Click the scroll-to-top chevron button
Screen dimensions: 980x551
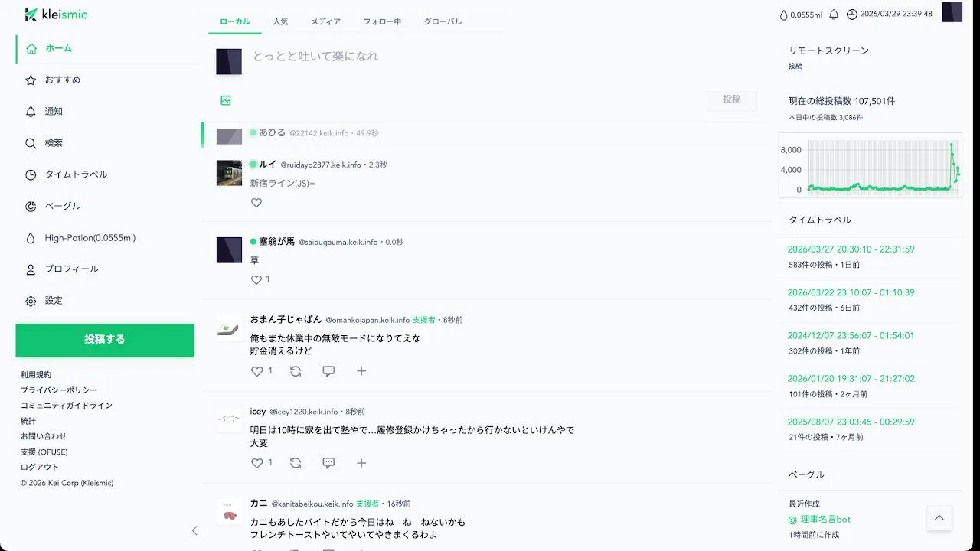click(939, 518)
